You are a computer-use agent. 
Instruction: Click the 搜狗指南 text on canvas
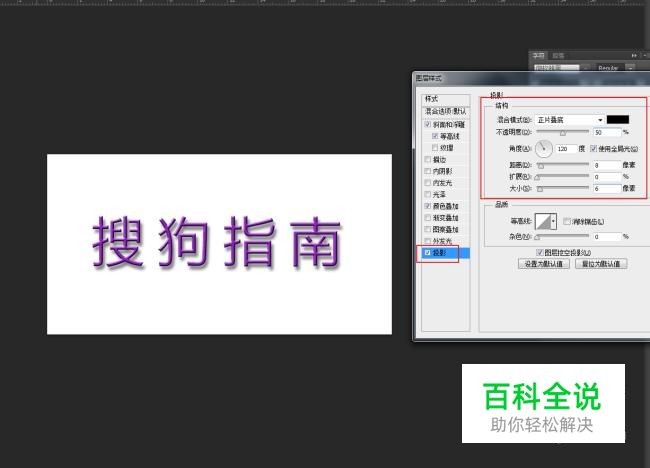pyautogui.click(x=216, y=243)
